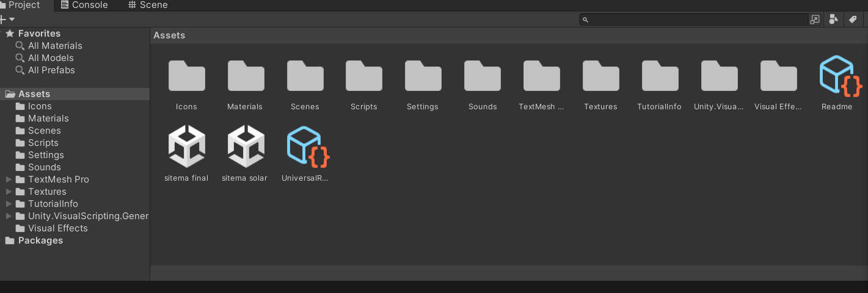Select the UniversalR... pipeline asset icon
The image size is (868, 293).
click(307, 146)
